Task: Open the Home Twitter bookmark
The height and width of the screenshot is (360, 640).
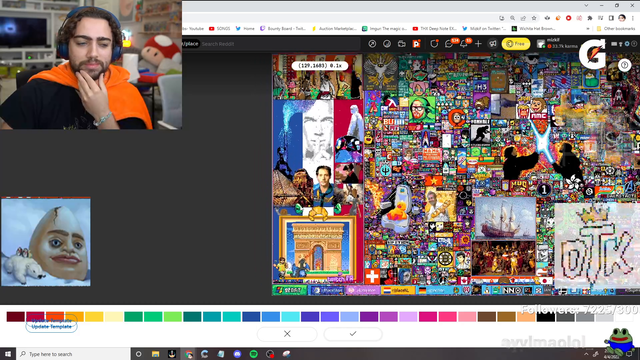Action: (x=245, y=29)
